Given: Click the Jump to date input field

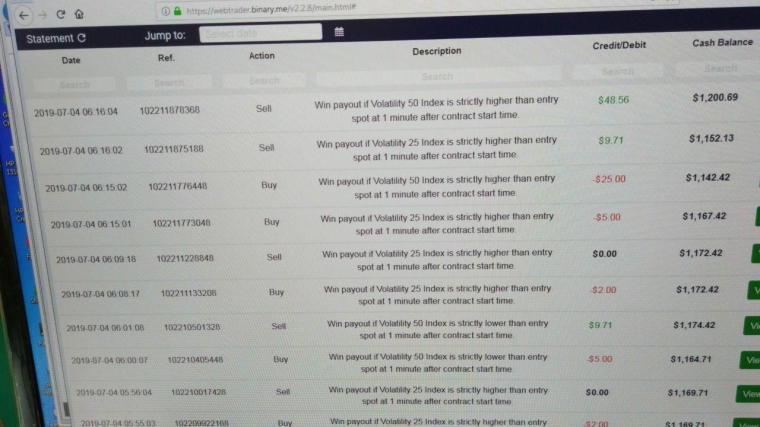Looking at the screenshot, I should pos(260,33).
